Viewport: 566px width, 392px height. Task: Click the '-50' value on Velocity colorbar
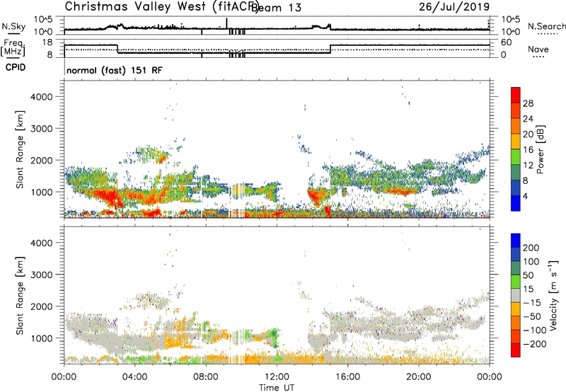click(533, 316)
